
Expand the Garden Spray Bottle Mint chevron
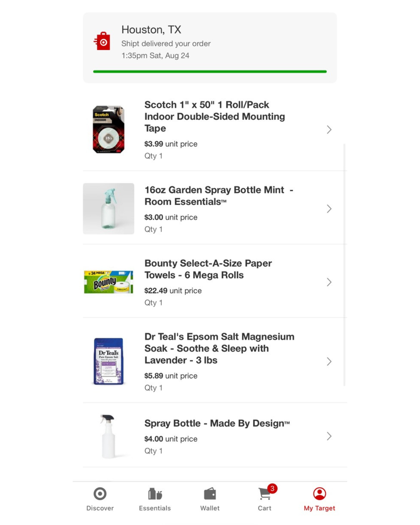(329, 209)
